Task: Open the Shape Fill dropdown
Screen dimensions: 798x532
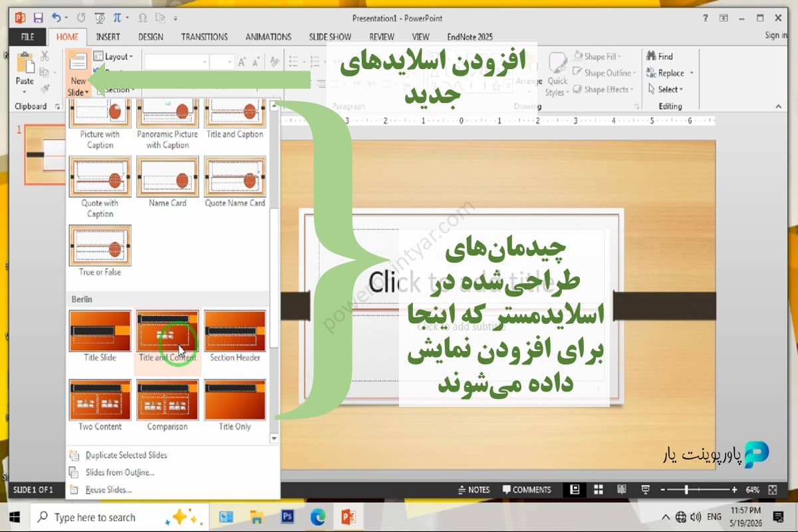Action: (596, 57)
